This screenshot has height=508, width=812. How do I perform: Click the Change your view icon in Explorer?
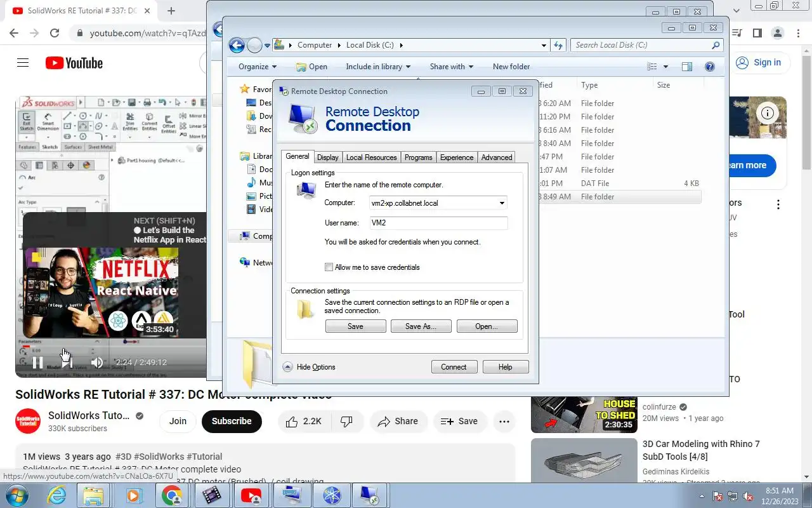tap(652, 67)
